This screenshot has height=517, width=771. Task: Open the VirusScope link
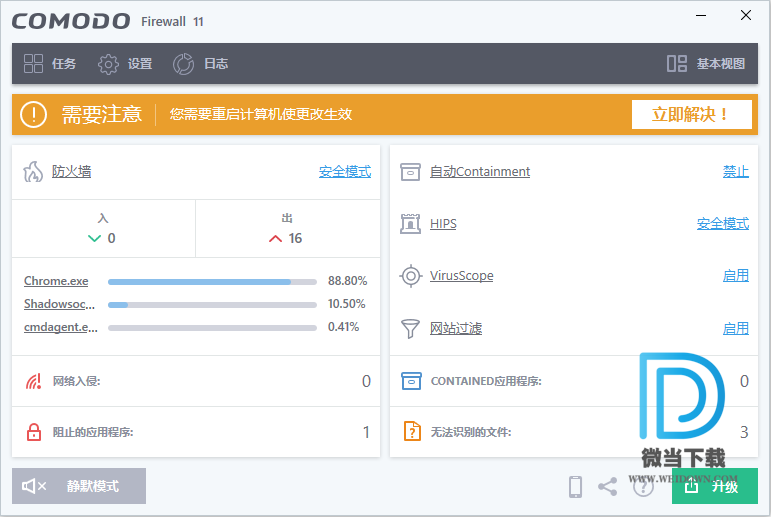pos(461,276)
